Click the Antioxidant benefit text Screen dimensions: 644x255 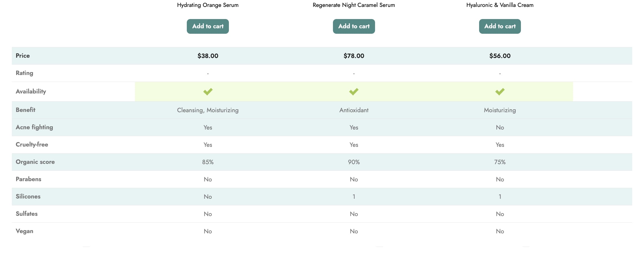tap(354, 110)
